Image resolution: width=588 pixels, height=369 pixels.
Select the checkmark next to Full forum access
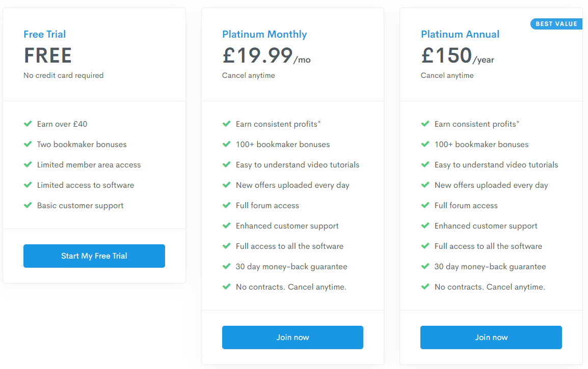(226, 205)
